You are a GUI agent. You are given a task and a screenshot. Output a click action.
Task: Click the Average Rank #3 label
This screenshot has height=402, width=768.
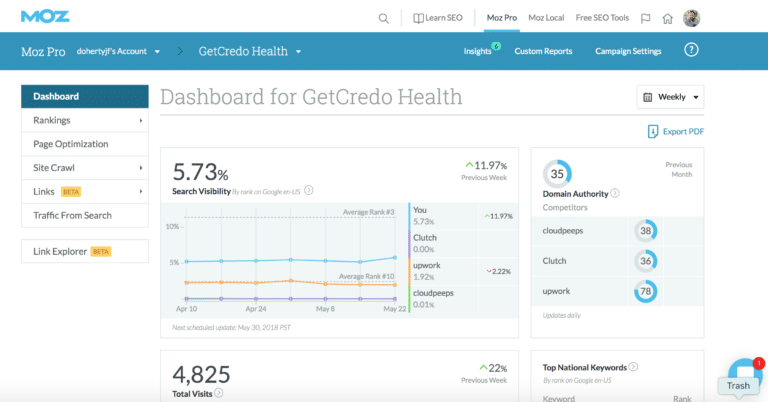(368, 212)
